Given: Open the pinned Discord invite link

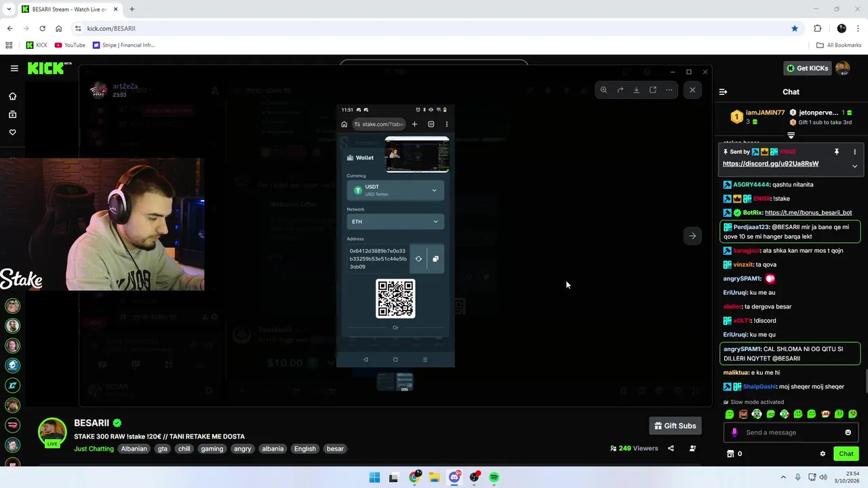Looking at the screenshot, I should click(770, 163).
